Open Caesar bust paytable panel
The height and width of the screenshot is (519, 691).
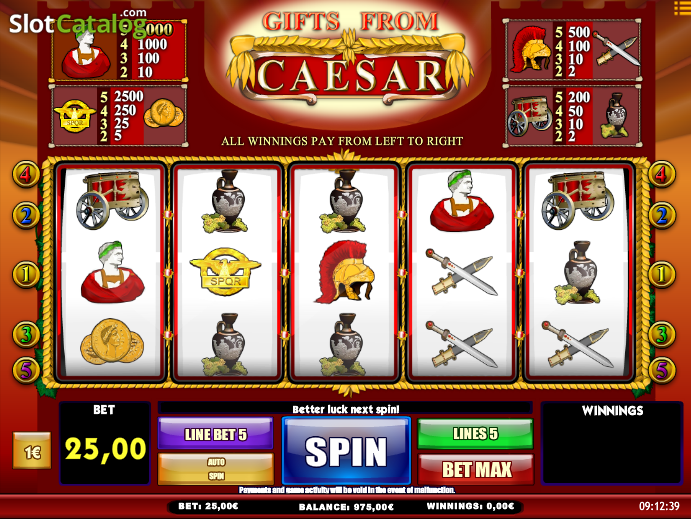pos(118,50)
